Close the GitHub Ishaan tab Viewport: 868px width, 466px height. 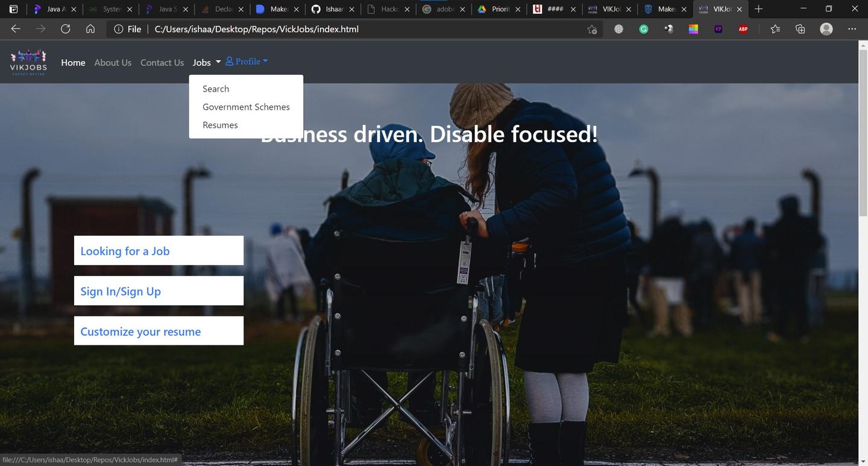[351, 9]
